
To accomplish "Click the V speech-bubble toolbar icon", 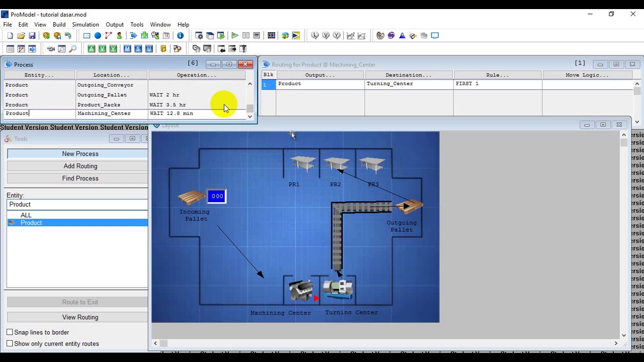I will pyautogui.click(x=326, y=36).
